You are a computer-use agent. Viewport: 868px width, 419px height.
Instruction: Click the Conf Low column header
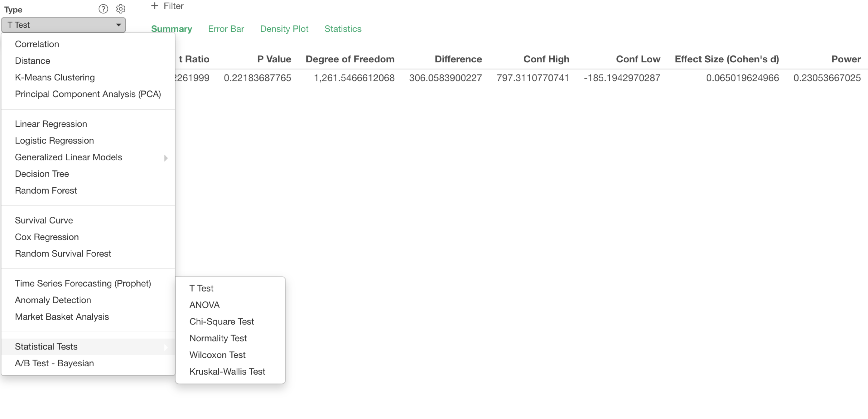[x=638, y=59]
